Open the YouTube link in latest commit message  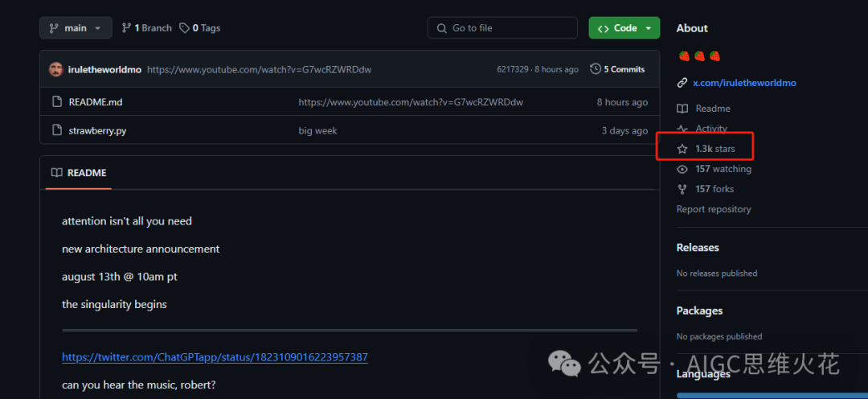pos(259,69)
